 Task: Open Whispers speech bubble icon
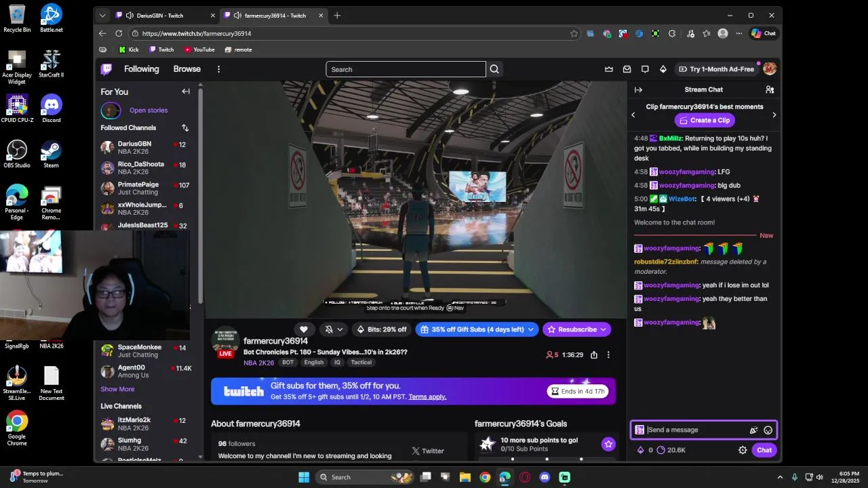click(x=645, y=69)
